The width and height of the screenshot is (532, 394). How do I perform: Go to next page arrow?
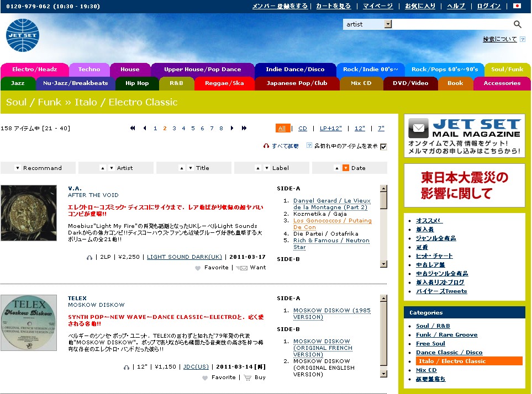232,128
